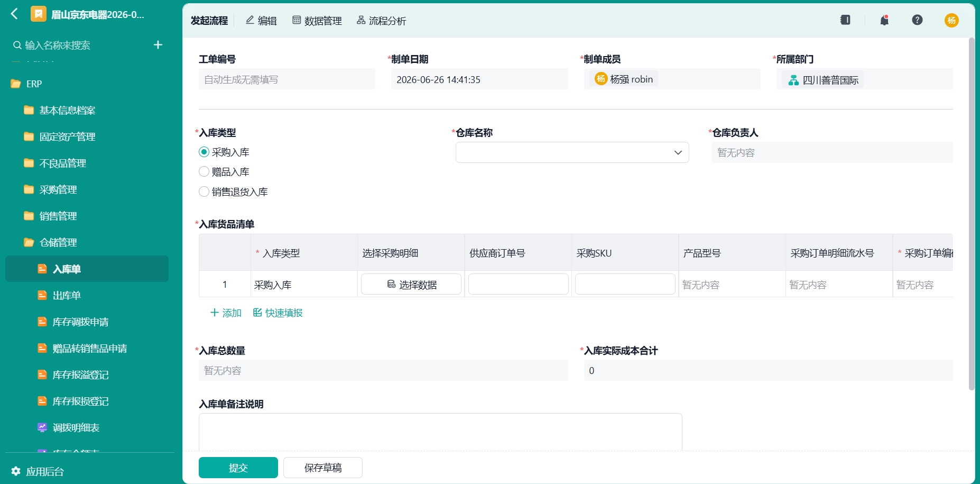The height and width of the screenshot is (484, 980).
Task: Open the help question mark icon
Action: [x=917, y=20]
